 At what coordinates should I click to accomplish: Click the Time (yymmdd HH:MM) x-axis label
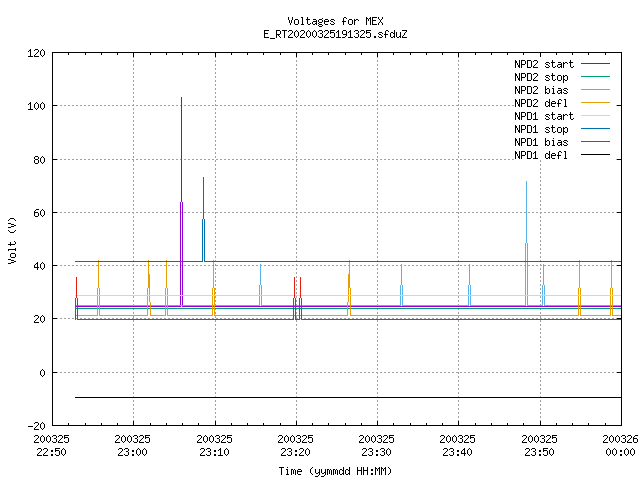[335, 471]
